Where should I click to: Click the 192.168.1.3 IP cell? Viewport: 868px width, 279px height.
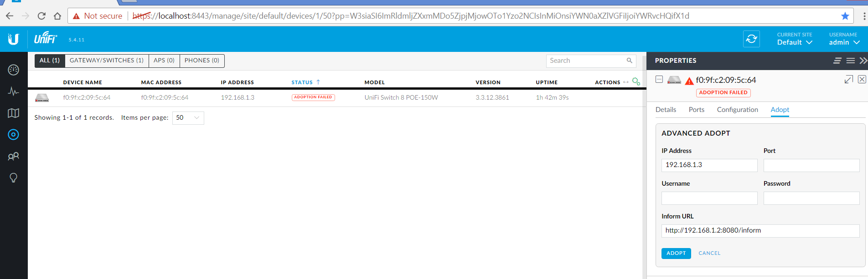point(238,97)
